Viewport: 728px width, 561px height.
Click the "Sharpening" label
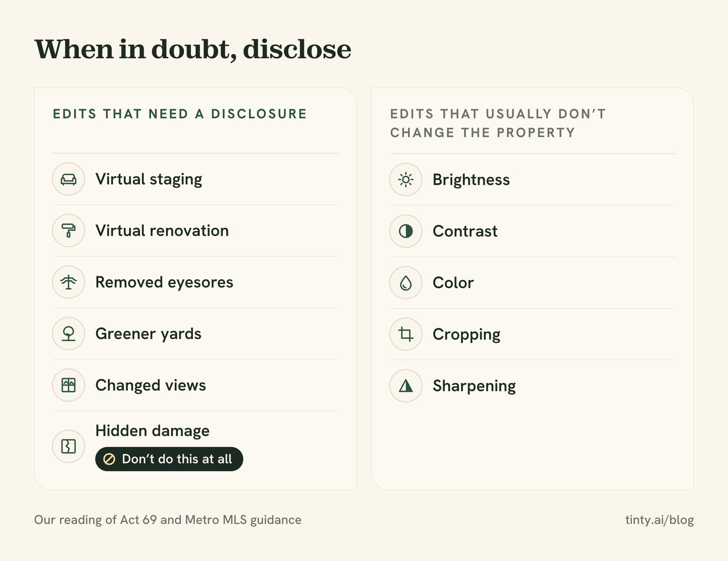click(474, 386)
